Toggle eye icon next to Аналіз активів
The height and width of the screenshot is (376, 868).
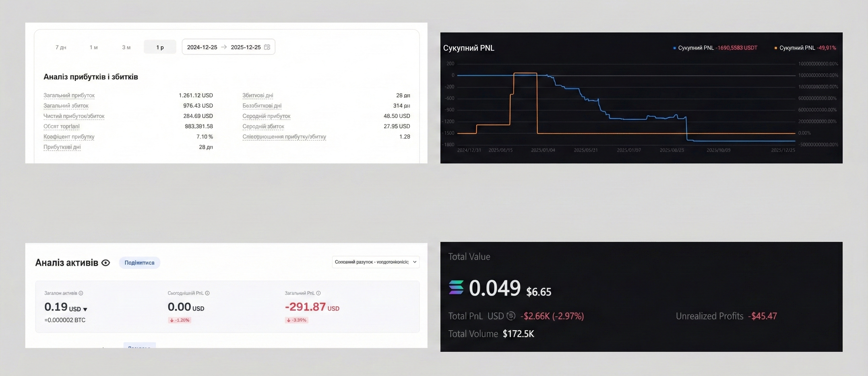pyautogui.click(x=106, y=263)
